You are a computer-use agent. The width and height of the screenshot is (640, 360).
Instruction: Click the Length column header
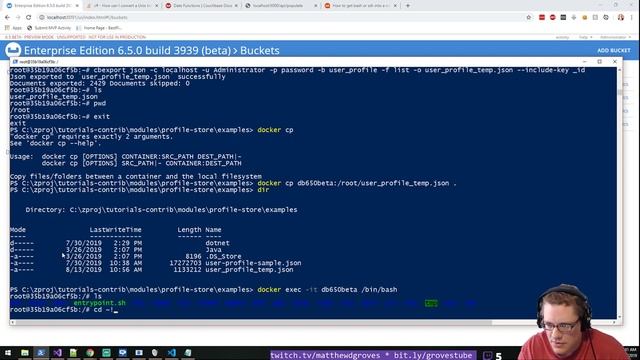[x=189, y=230]
